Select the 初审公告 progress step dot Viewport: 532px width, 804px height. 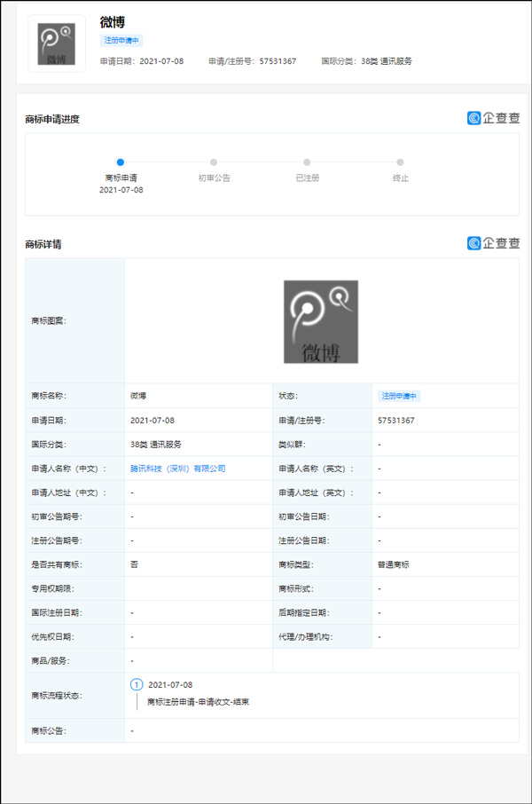pos(214,162)
